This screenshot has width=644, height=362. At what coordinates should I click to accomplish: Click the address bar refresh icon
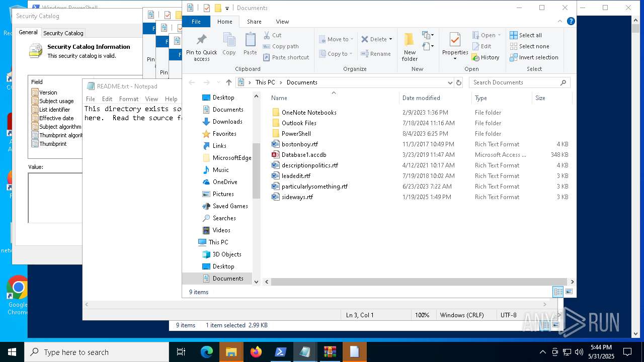tap(458, 82)
